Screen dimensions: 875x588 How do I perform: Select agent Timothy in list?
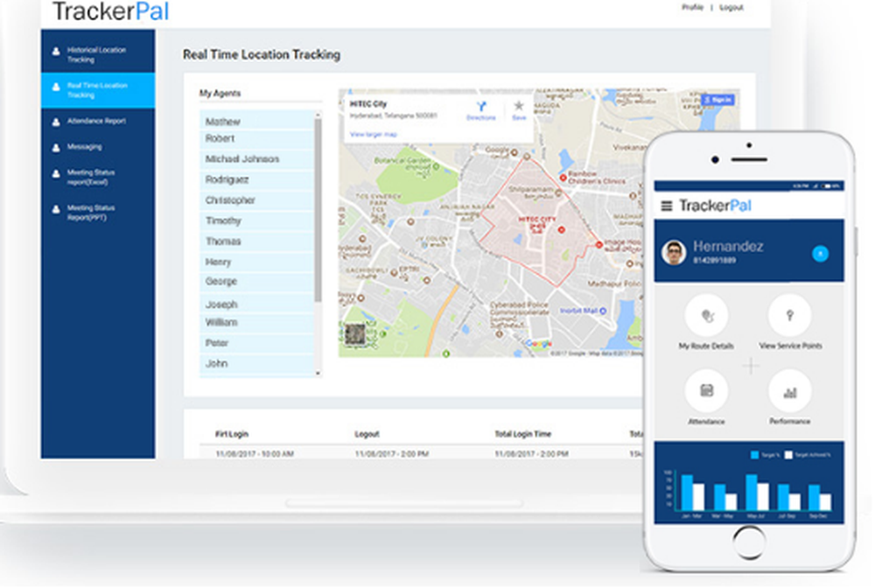pos(256,220)
